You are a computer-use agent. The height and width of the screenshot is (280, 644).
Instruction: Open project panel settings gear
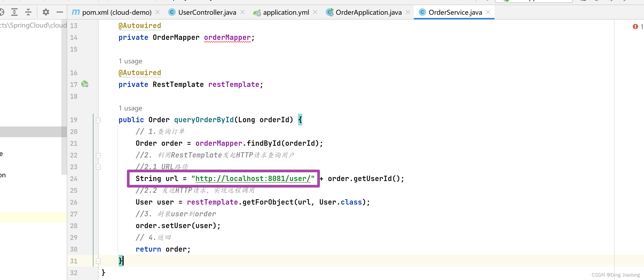(x=46, y=12)
